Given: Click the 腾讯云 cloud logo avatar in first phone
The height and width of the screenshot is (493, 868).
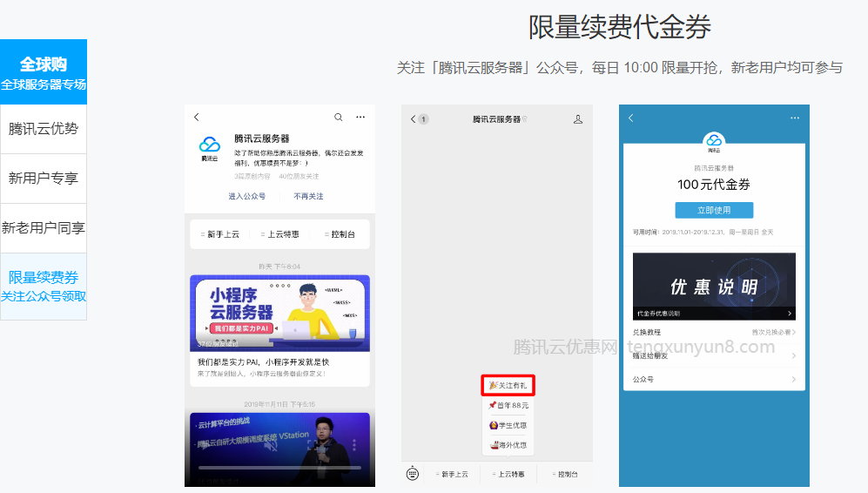Looking at the screenshot, I should pyautogui.click(x=210, y=148).
